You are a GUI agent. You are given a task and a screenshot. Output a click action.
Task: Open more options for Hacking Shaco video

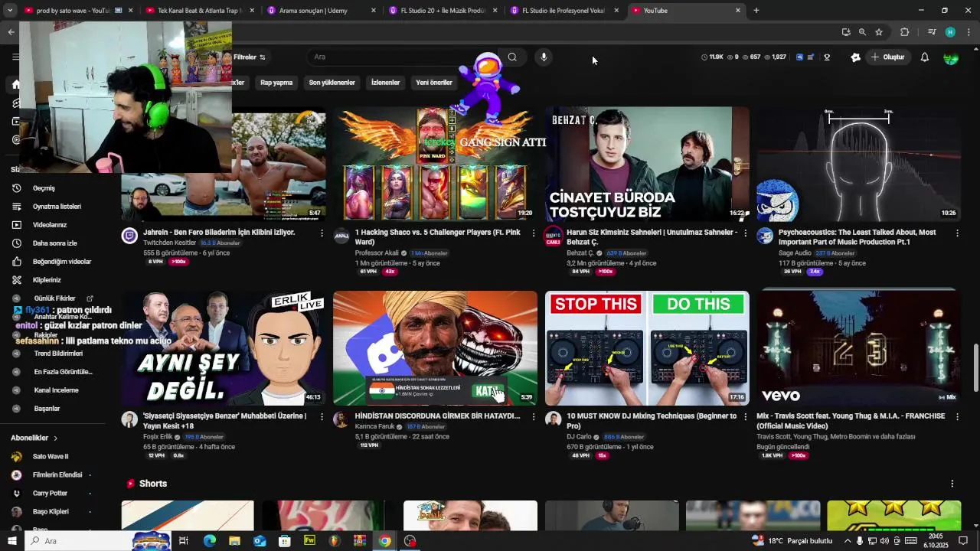534,233
